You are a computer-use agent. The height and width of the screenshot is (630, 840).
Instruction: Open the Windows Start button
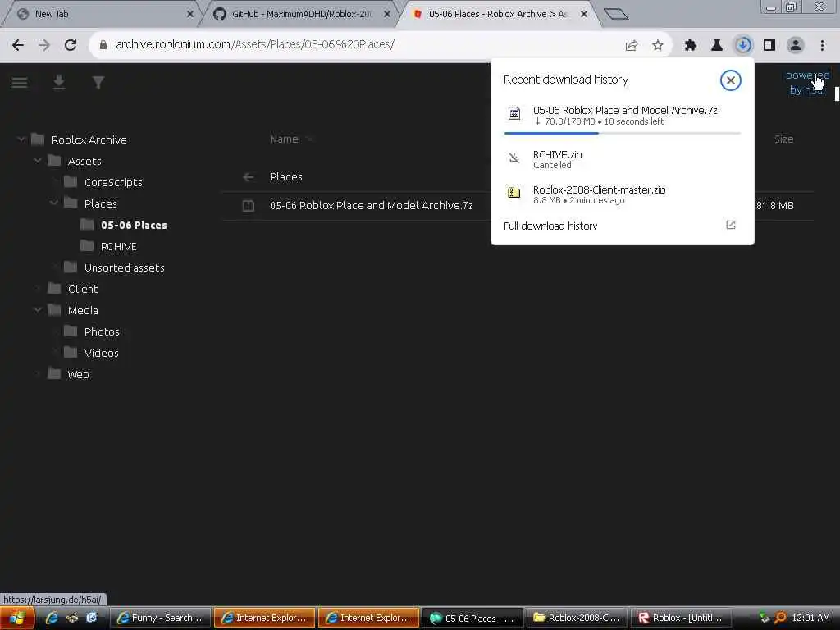(17, 619)
